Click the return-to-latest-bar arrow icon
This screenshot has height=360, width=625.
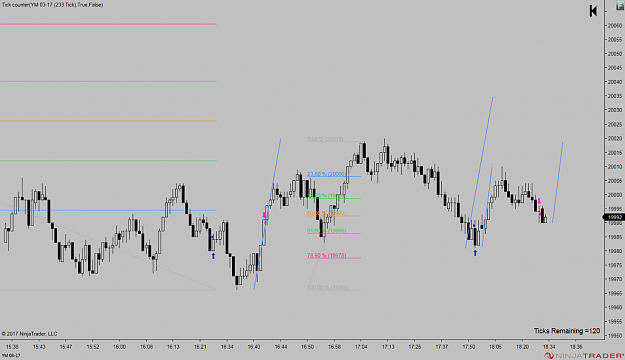[x=593, y=11]
